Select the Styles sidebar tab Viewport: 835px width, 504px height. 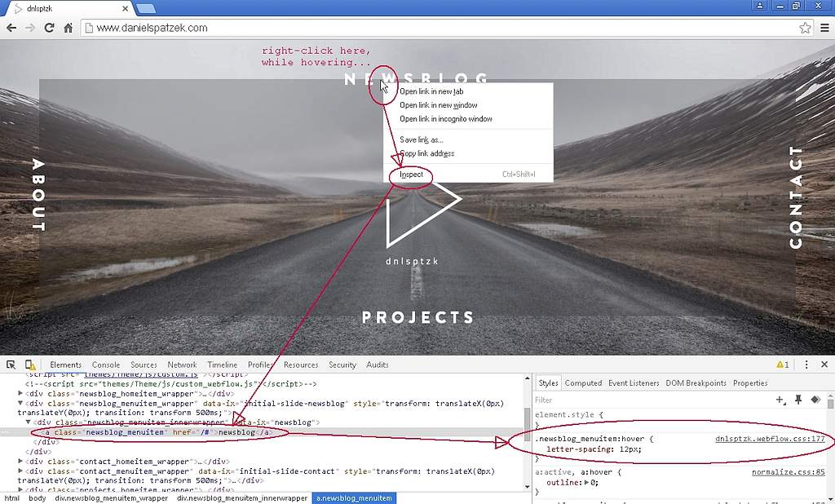548,383
